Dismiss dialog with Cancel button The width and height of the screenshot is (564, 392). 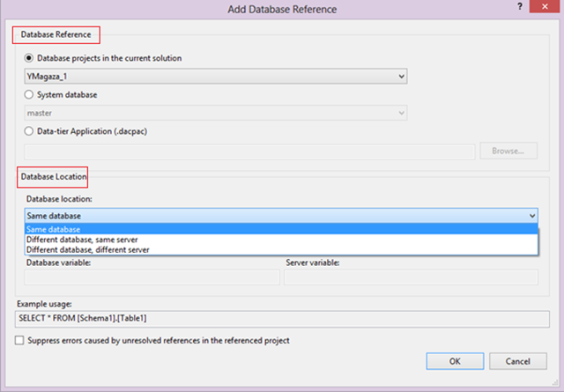pos(518,361)
